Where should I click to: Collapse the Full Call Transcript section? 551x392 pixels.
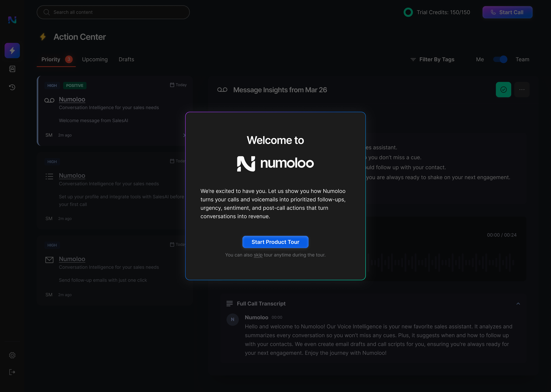(518, 304)
